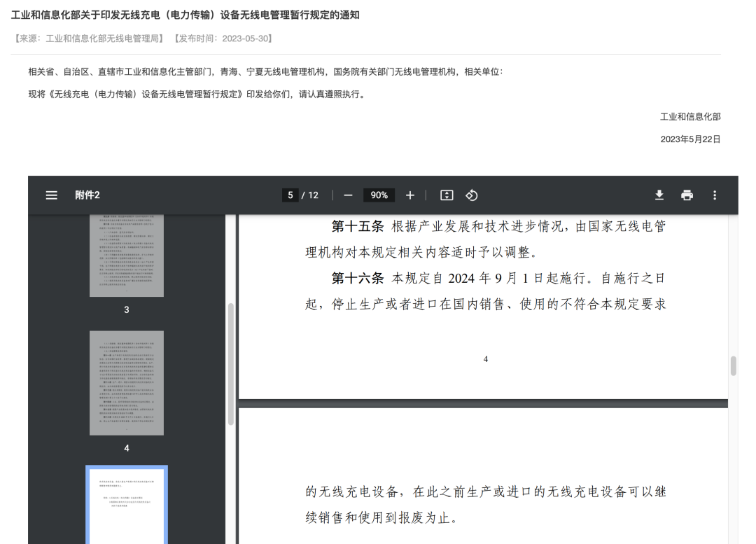Viewport: 756px width, 544px height.
Task: Open the zoom percentage field showing 90%
Action: tap(379, 195)
